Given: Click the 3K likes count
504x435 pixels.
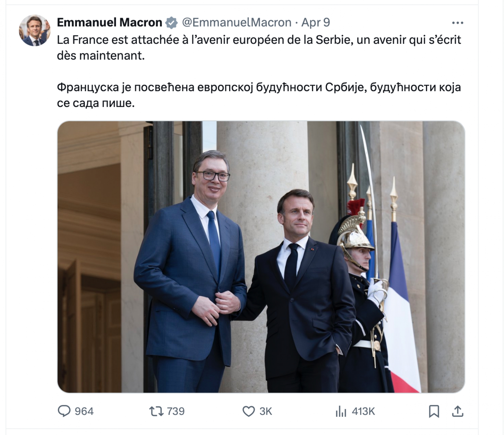Looking at the screenshot, I should 266,411.
